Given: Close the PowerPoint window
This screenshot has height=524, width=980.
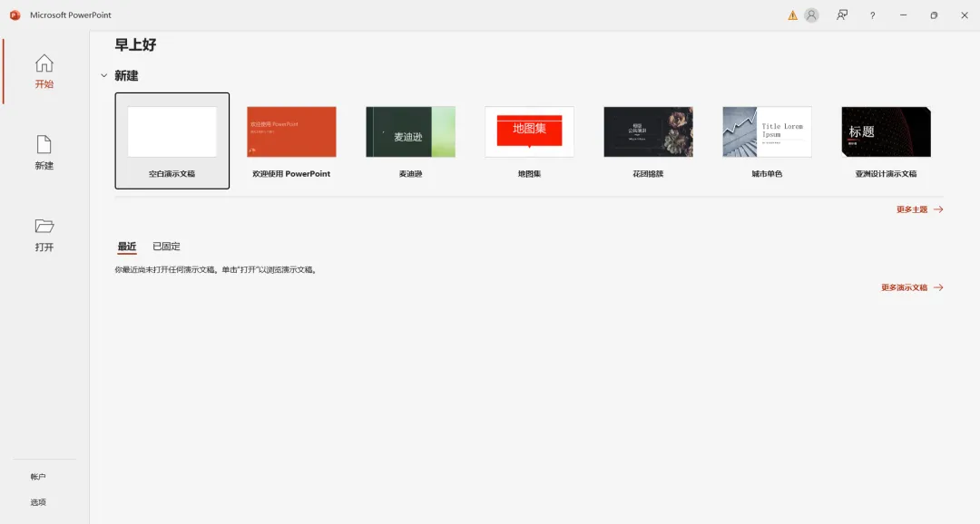Looking at the screenshot, I should tap(965, 15).
